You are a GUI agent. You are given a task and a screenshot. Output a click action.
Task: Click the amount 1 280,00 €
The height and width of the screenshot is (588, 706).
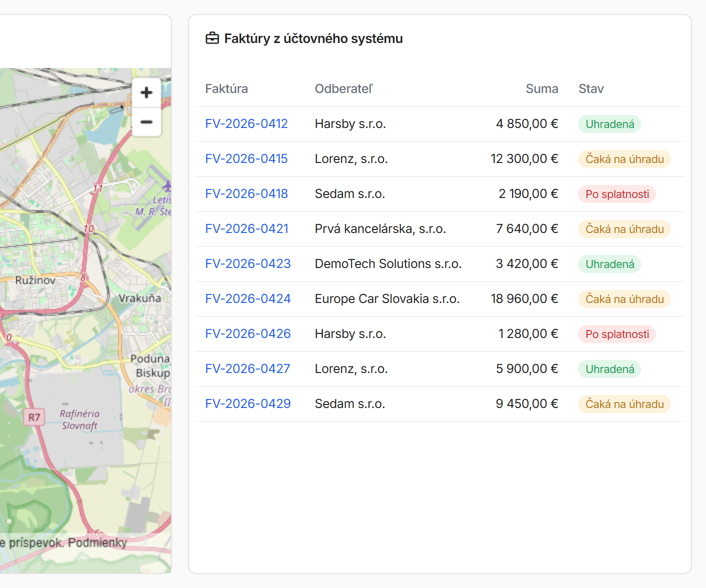pyautogui.click(x=528, y=334)
